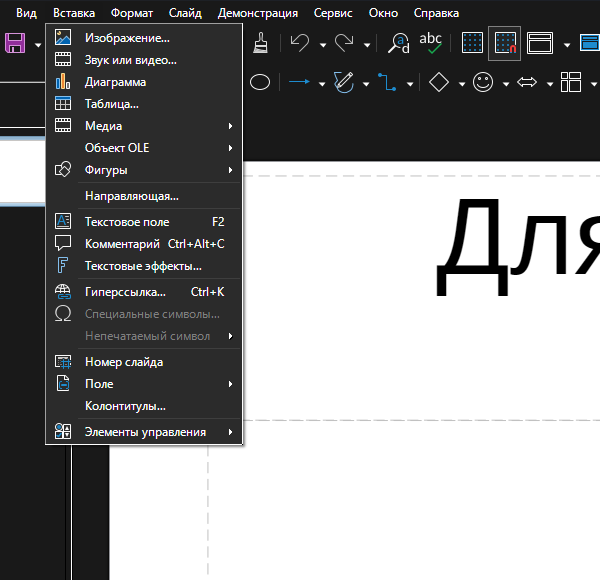Open the Слайд menu
Screen dimensions: 600x580
click(x=185, y=13)
